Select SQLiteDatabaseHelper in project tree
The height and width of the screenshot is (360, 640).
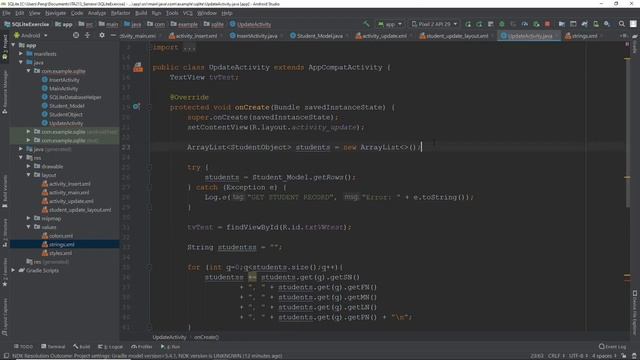(75, 97)
